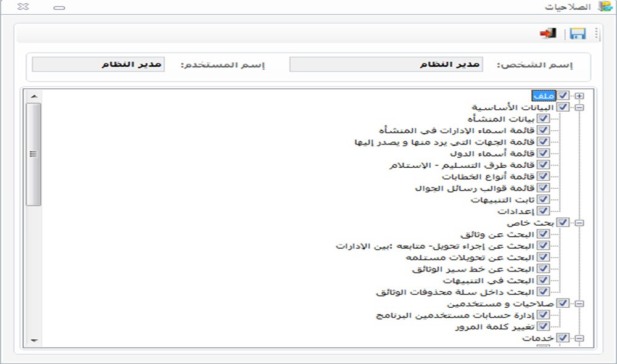Collapse the البيانات الأساسية tree node
Screen dimensions: 617x364
tap(579, 107)
